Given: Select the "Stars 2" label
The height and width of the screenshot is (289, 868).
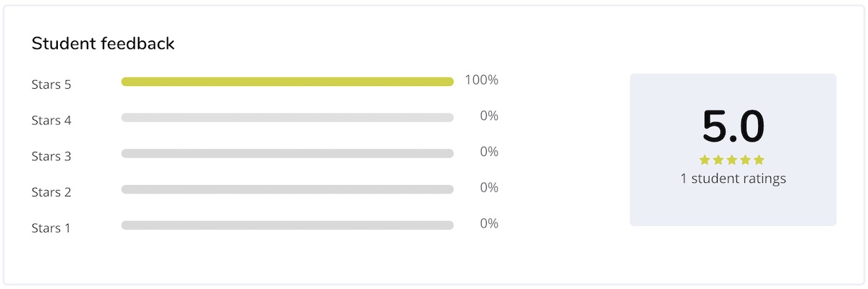Looking at the screenshot, I should pos(51,192).
